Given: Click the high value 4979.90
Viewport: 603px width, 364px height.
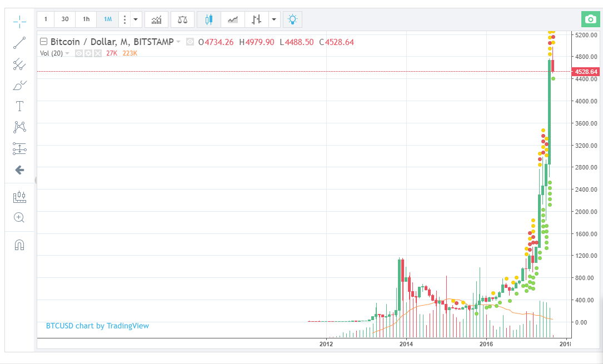Looking at the screenshot, I should (x=260, y=42).
